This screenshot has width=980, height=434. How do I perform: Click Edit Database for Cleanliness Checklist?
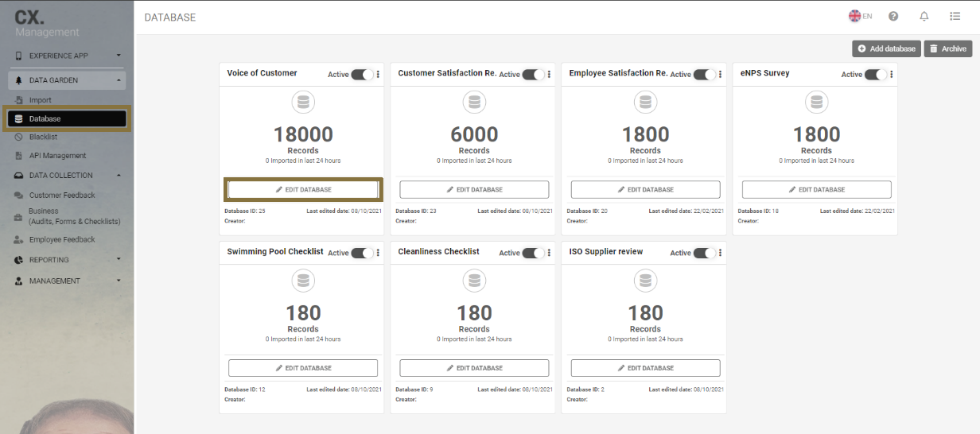point(474,368)
